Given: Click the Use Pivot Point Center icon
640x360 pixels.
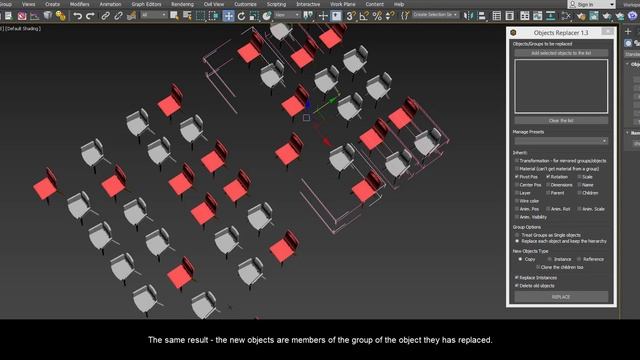Looking at the screenshot, I should coord(308,16).
